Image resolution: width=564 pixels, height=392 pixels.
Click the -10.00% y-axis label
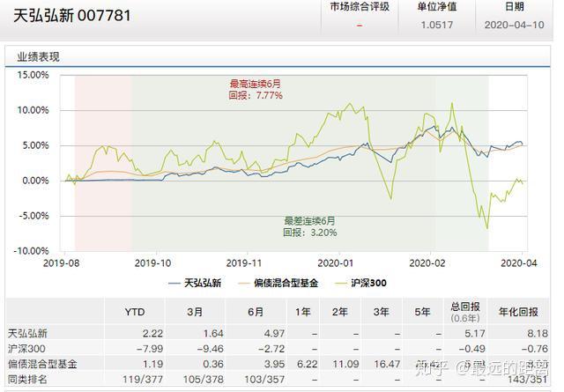[31, 251]
